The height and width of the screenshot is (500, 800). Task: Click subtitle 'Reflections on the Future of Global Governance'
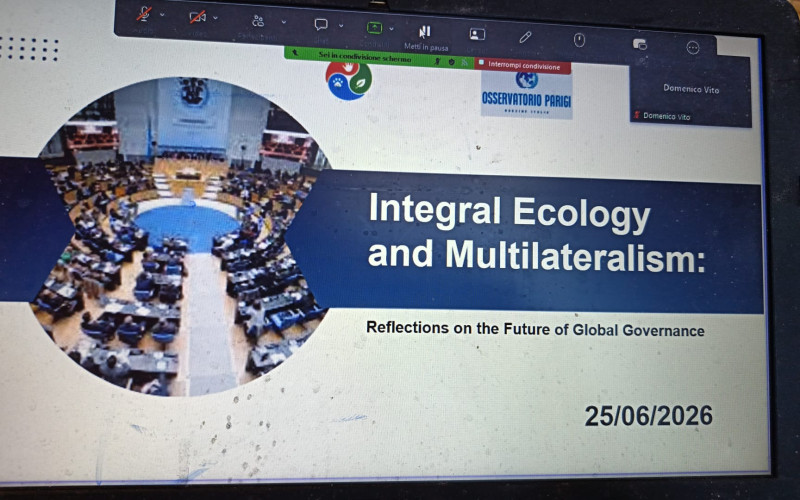(535, 329)
